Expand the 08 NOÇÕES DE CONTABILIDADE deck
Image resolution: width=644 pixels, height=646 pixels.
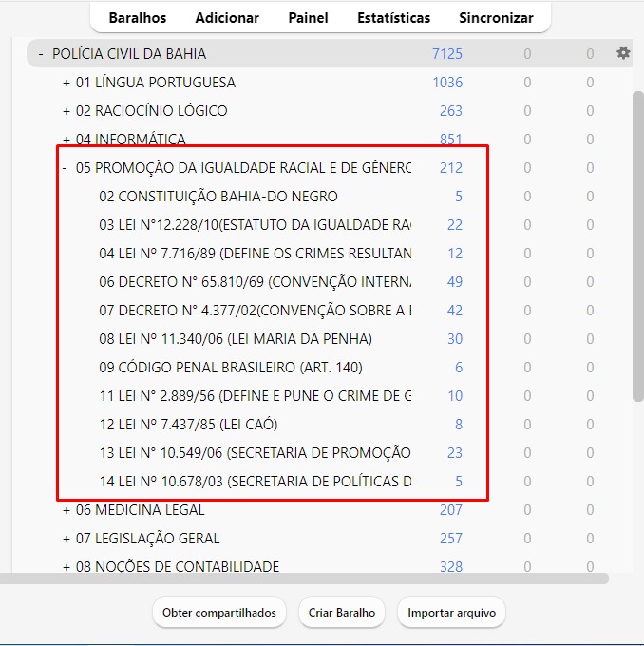pos(66,567)
